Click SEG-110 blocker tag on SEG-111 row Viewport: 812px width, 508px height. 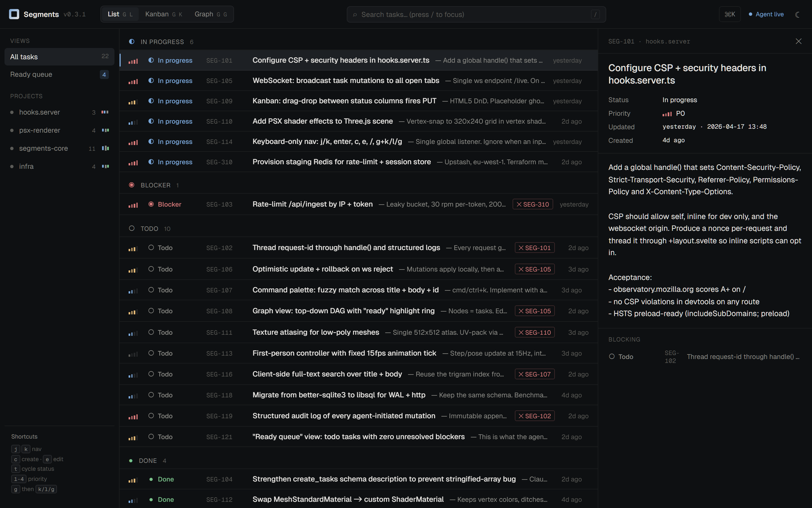[535, 332]
